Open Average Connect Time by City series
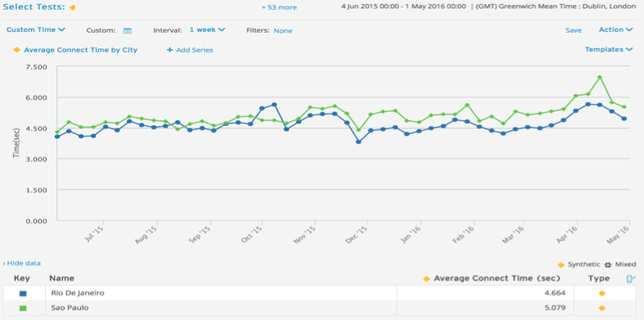Viewport: 644px width, 320px height. click(x=80, y=50)
